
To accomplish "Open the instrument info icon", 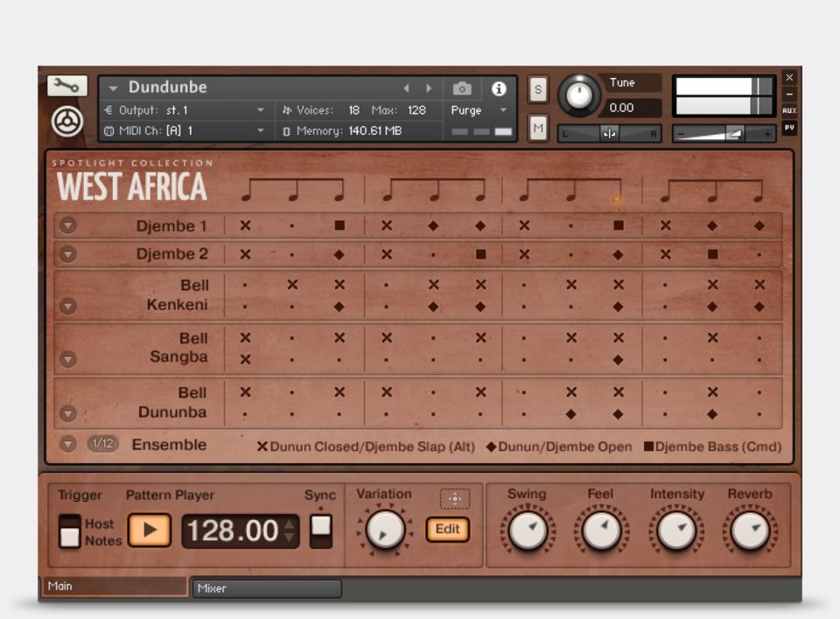I will tap(499, 88).
